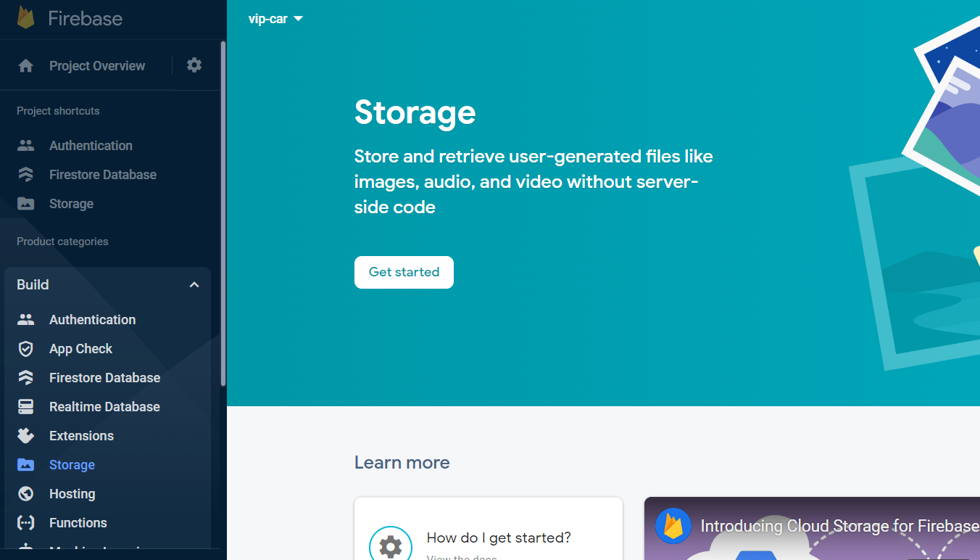Open the Project Overview home icon
Screen dimensions: 980x560
point(26,66)
